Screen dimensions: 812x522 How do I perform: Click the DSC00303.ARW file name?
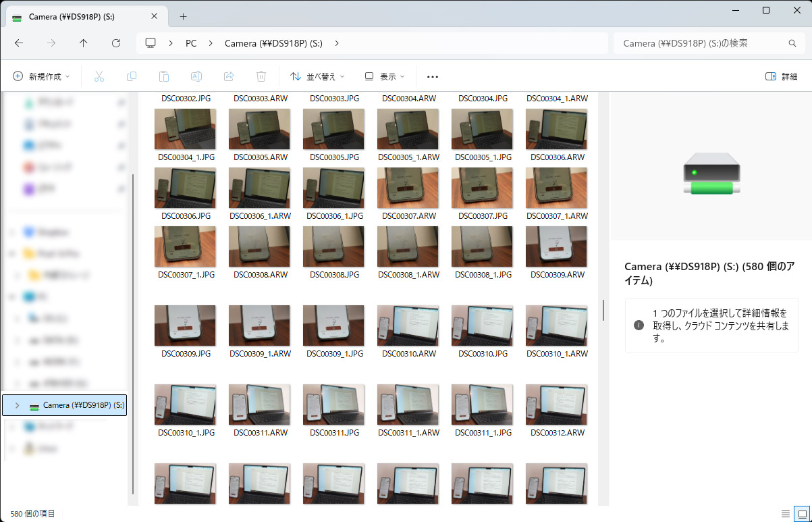[260, 98]
